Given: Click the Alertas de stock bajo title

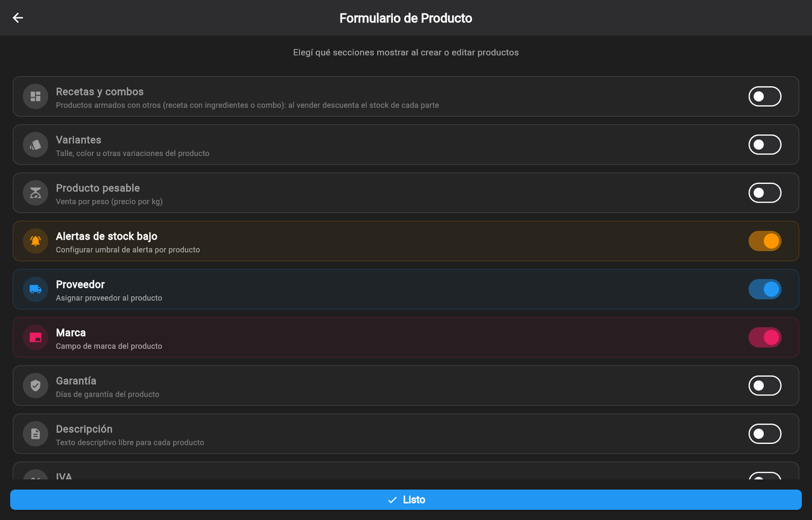Looking at the screenshot, I should [107, 236].
